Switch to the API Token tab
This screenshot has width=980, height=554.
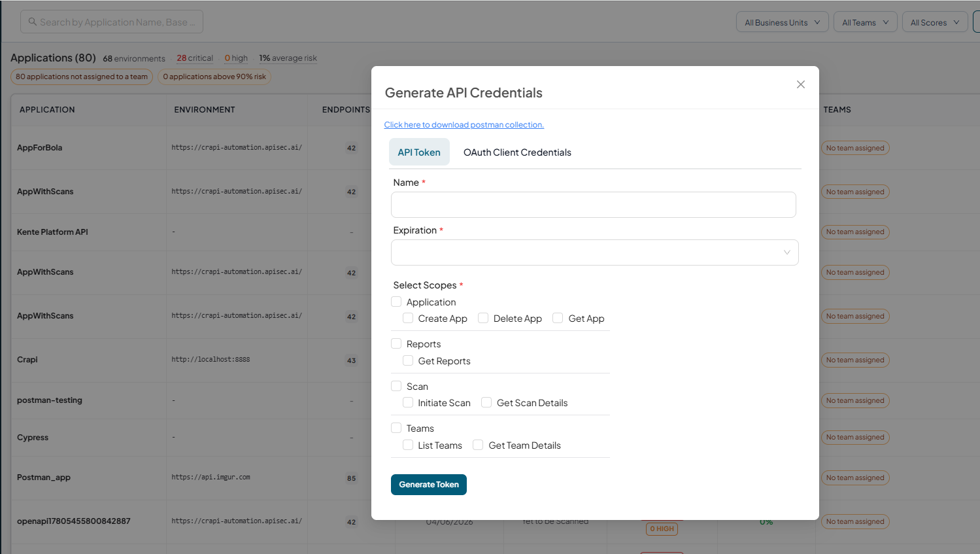pyautogui.click(x=419, y=152)
